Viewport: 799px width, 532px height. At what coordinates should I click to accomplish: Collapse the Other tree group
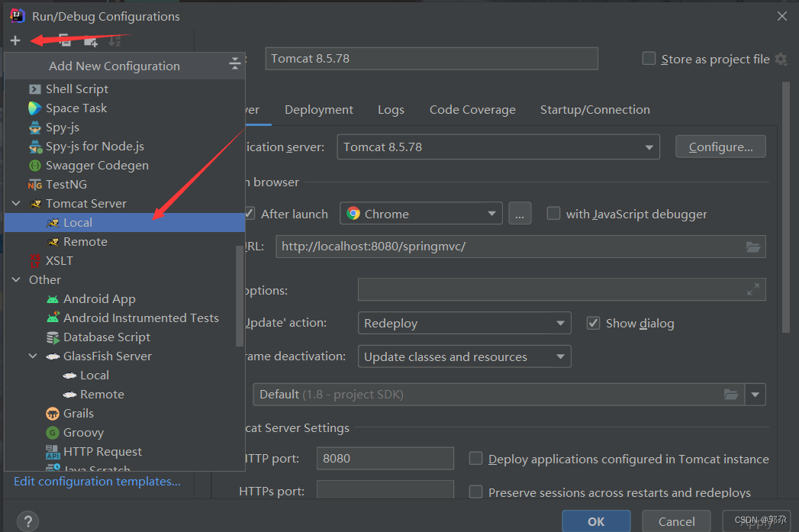(16, 280)
